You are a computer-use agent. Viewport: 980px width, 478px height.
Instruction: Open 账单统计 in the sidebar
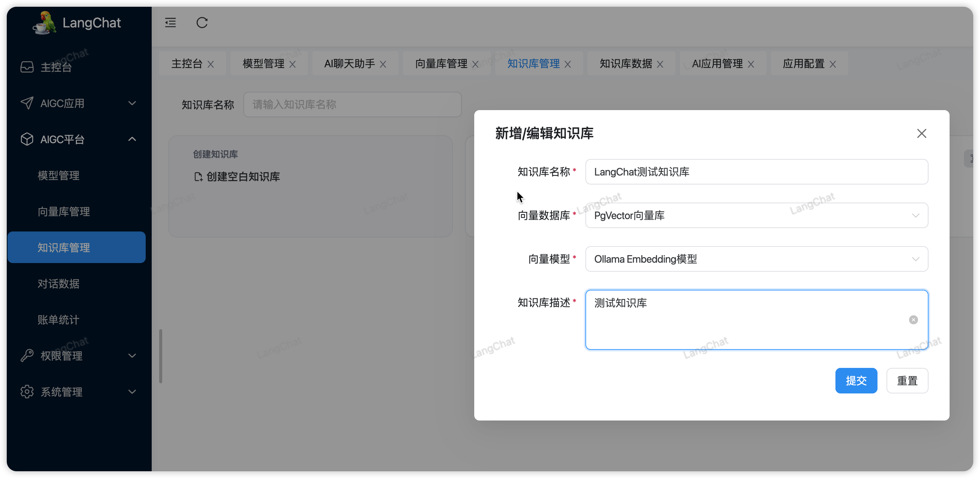click(x=59, y=320)
